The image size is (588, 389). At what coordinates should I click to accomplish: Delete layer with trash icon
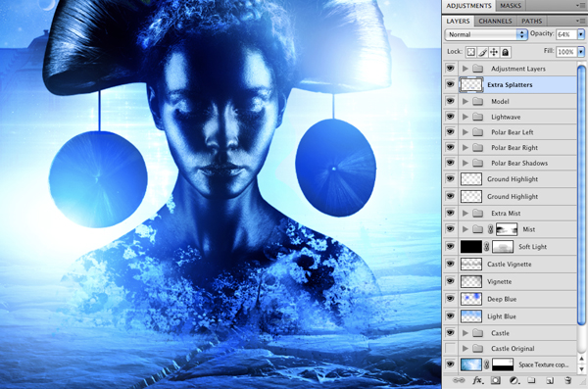(567, 380)
